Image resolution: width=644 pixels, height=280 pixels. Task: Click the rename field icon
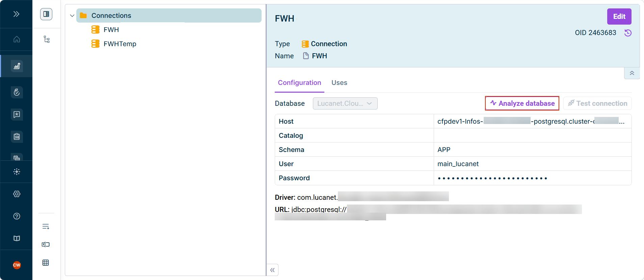pos(46,245)
